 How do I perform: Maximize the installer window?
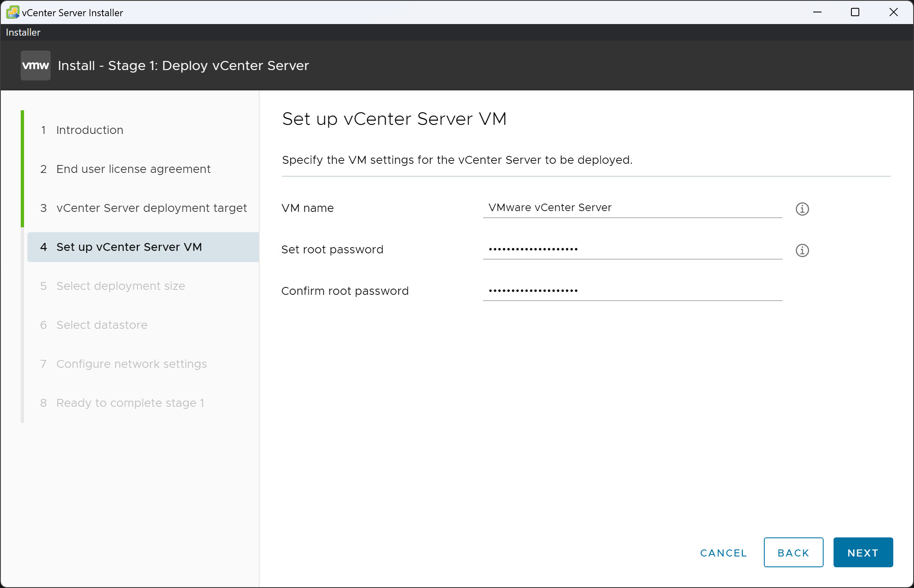point(855,12)
